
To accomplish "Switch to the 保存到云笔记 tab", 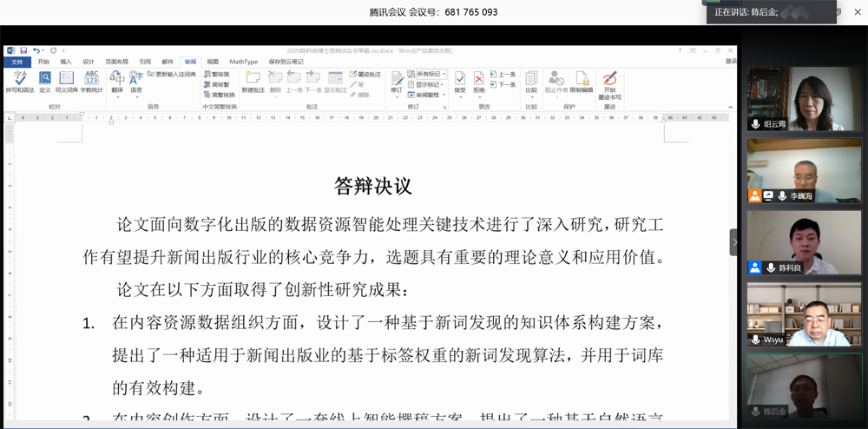I will [x=286, y=62].
